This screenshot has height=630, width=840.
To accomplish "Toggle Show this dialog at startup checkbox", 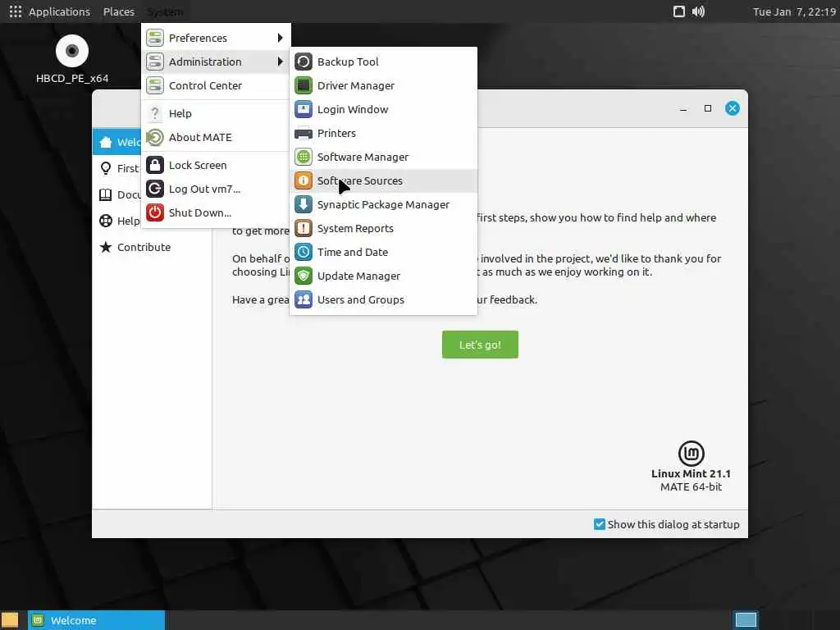I will [600, 524].
